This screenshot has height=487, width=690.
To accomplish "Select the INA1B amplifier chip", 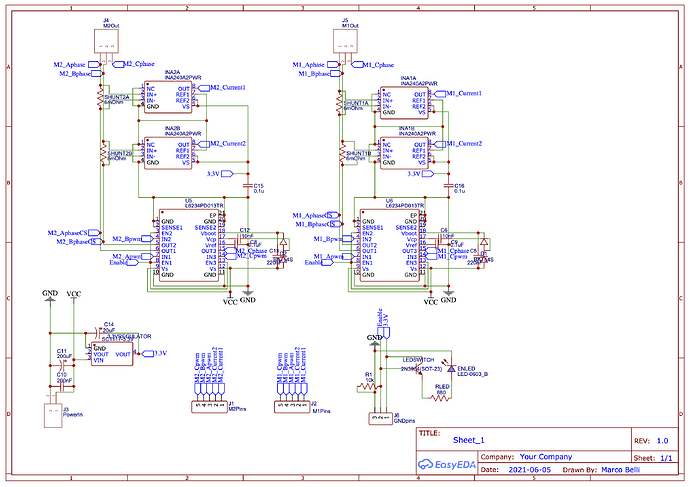I will point(404,153).
